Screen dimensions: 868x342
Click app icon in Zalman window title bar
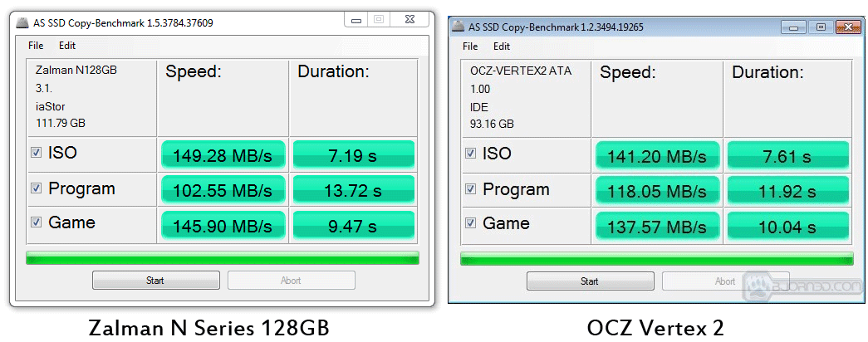coord(22,22)
